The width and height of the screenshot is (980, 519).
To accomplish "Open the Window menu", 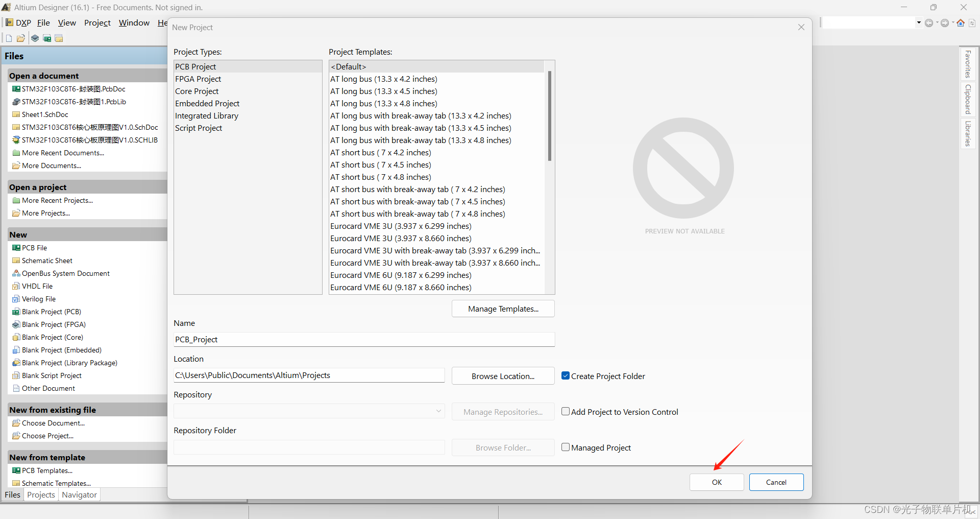I will [x=134, y=22].
